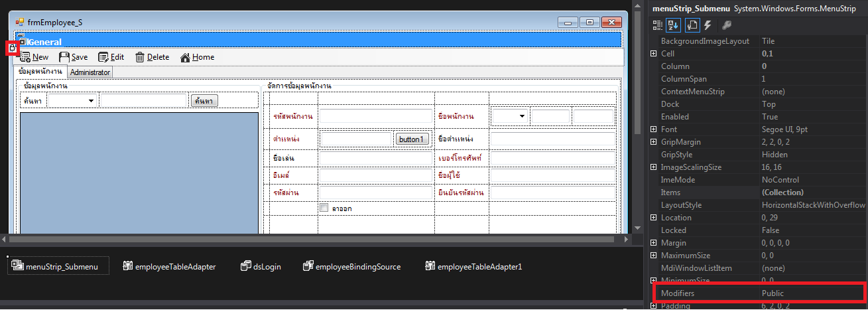Expand the Font property
868x310 pixels.
[654, 129]
